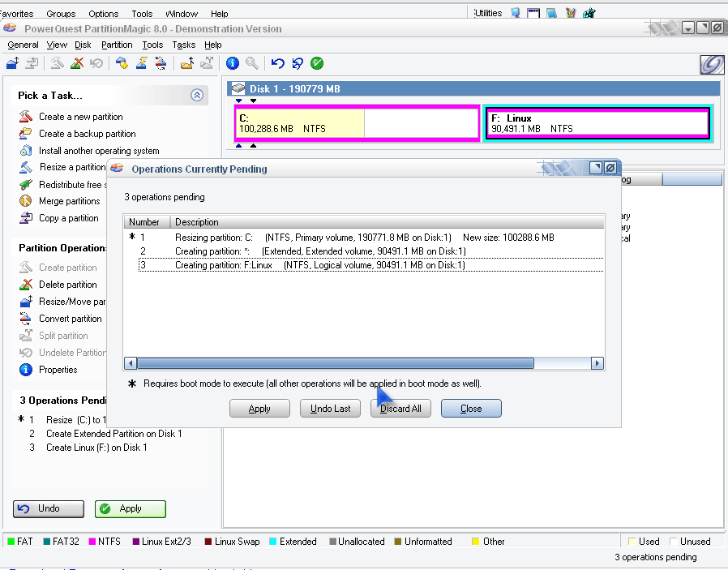Open the Tasks menu
This screenshot has height=570, width=728.
tap(184, 45)
